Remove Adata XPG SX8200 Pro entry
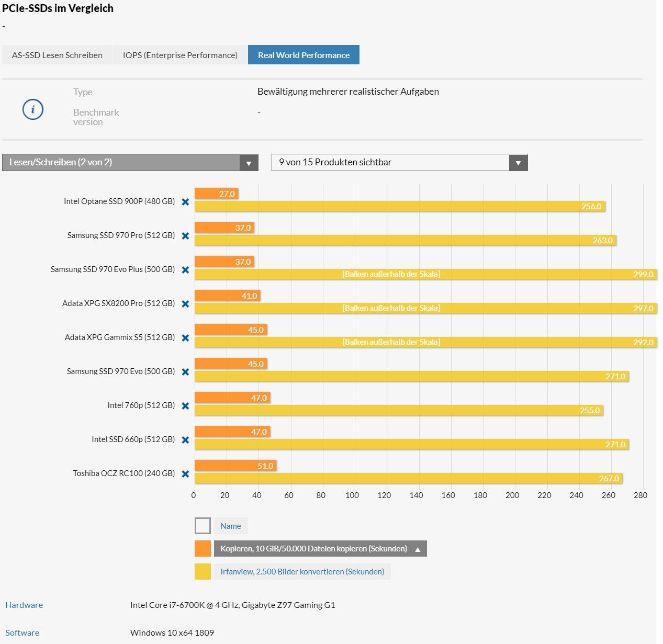Viewport: 663px width, 644px height. pos(185,304)
